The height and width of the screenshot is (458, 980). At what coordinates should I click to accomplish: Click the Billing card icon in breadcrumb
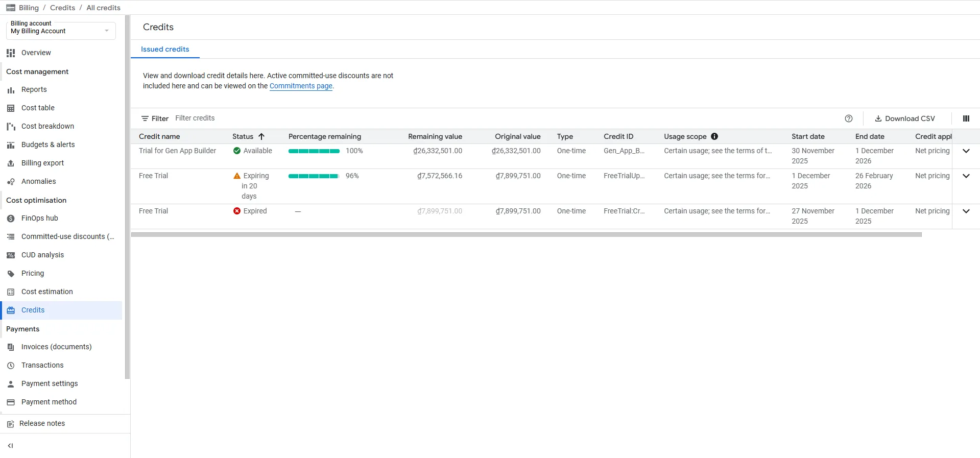(10, 8)
